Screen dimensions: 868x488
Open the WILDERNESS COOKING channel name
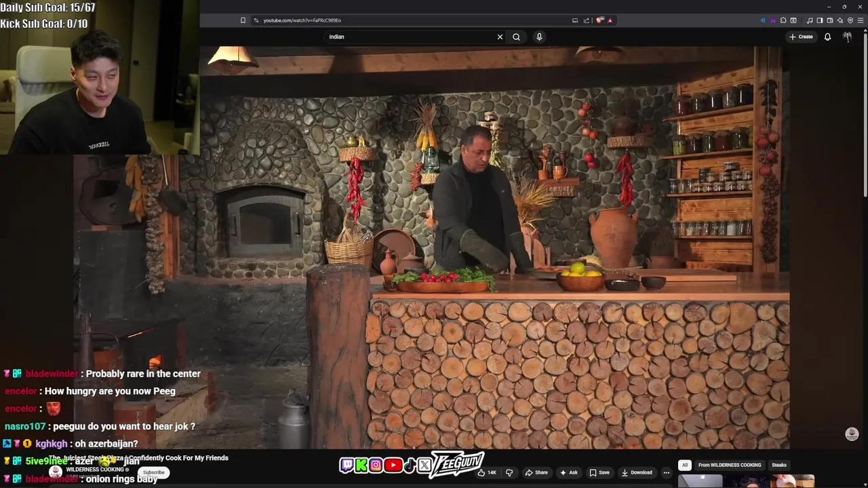tap(95, 469)
